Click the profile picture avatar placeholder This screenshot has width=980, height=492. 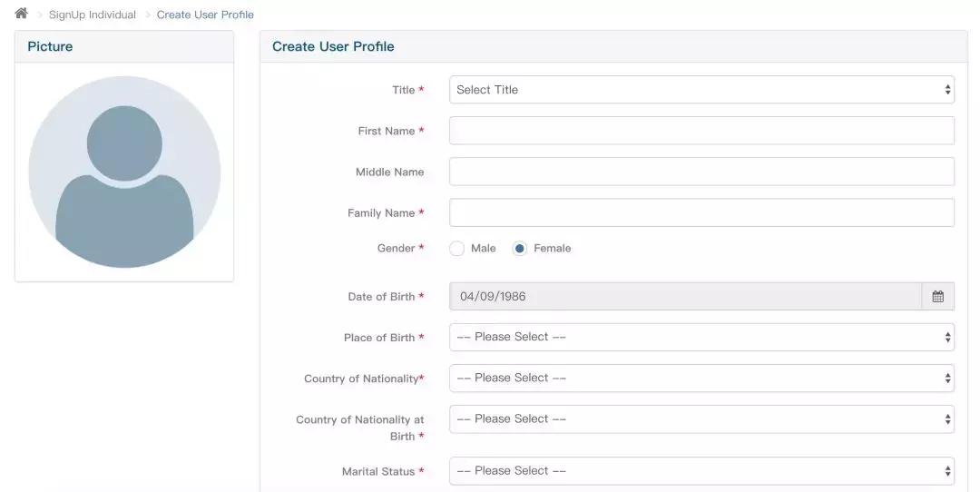tap(124, 172)
